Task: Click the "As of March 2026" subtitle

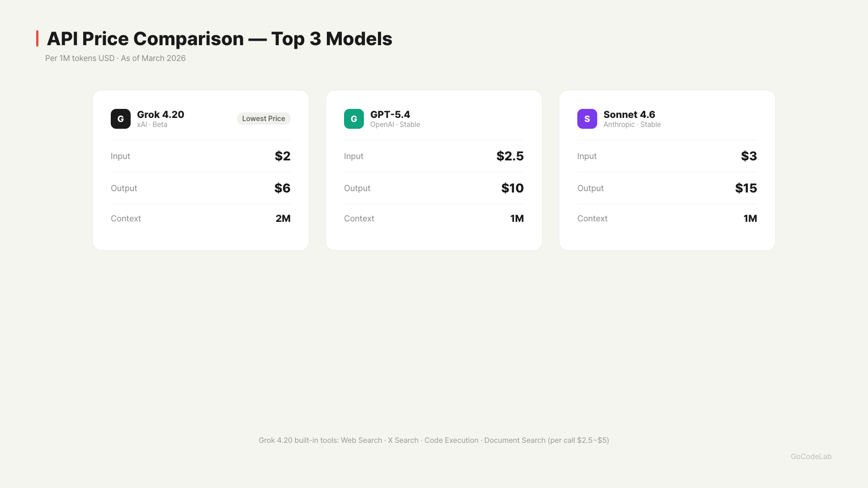Action: pyautogui.click(x=153, y=58)
